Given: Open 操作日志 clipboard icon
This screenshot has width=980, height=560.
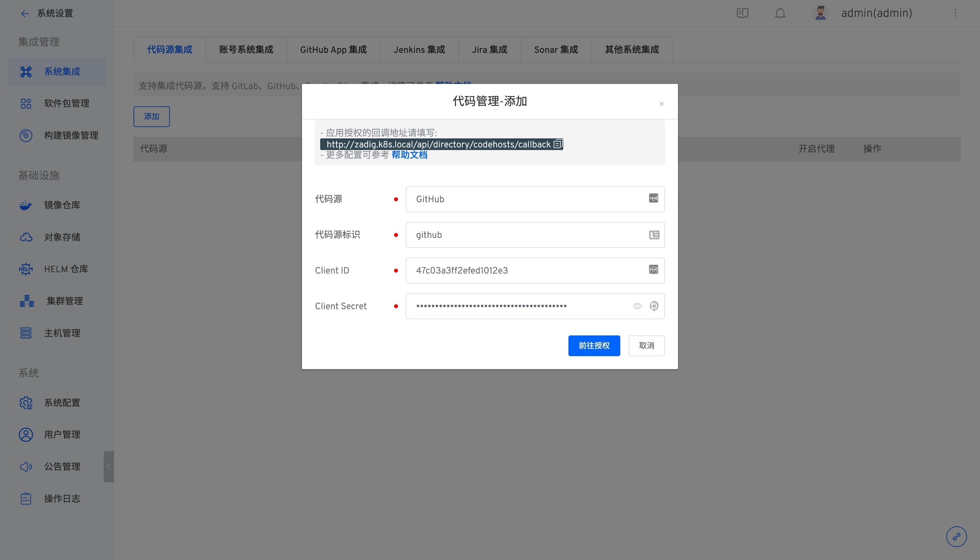Looking at the screenshot, I should tap(26, 498).
